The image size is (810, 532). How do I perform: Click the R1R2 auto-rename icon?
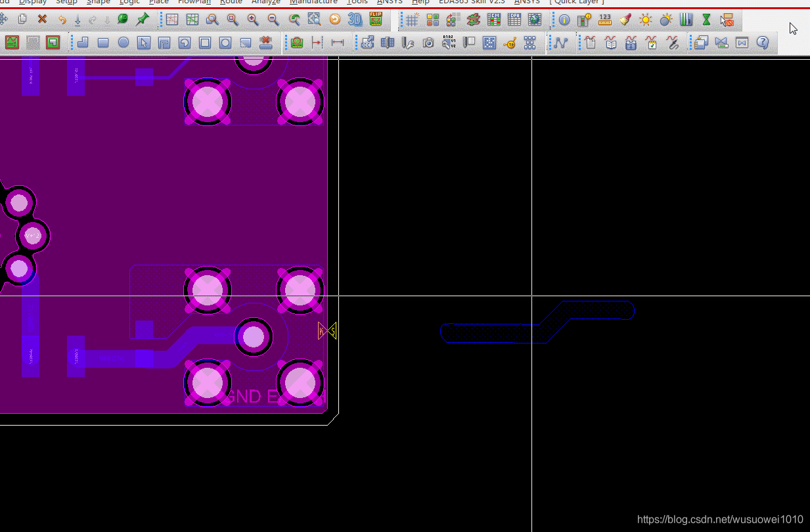[x=449, y=43]
